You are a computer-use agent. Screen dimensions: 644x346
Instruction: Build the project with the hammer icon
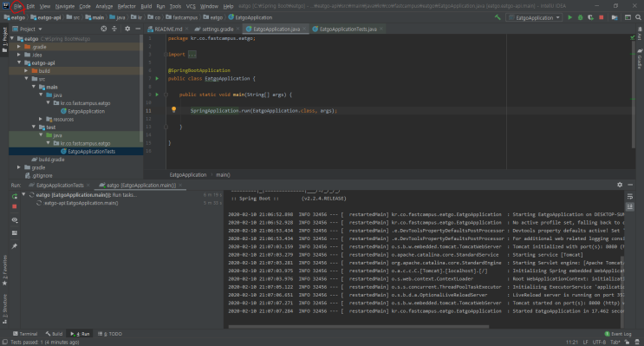coord(498,17)
